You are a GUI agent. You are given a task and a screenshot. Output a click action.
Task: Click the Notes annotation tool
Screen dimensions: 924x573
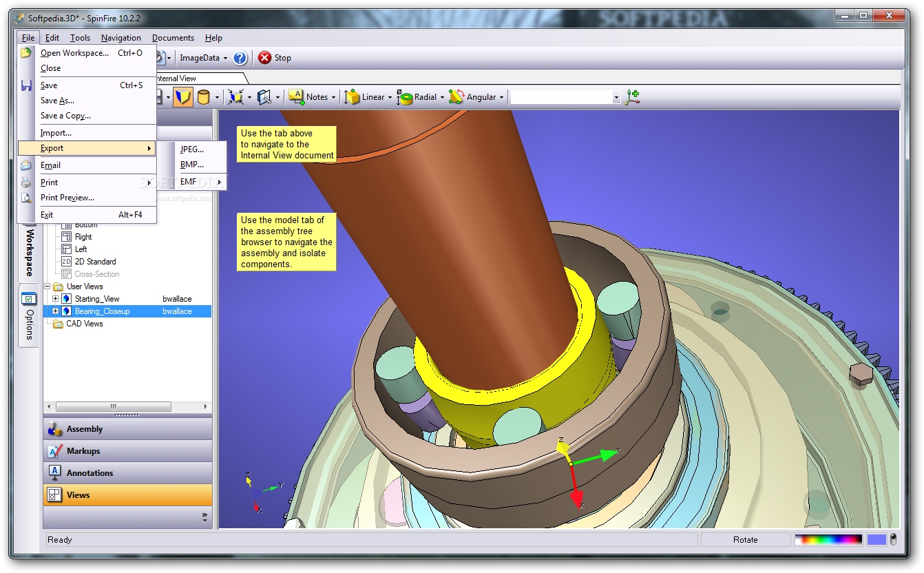coord(308,97)
